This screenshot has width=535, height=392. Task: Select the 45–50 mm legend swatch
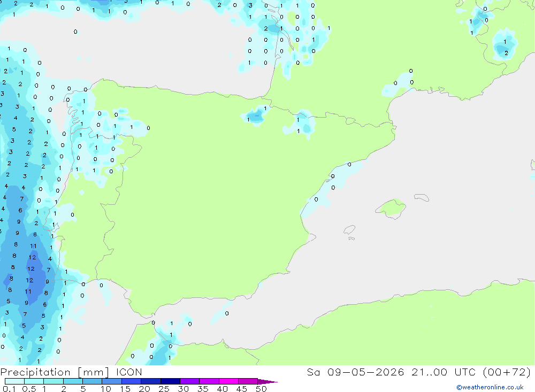point(248,381)
